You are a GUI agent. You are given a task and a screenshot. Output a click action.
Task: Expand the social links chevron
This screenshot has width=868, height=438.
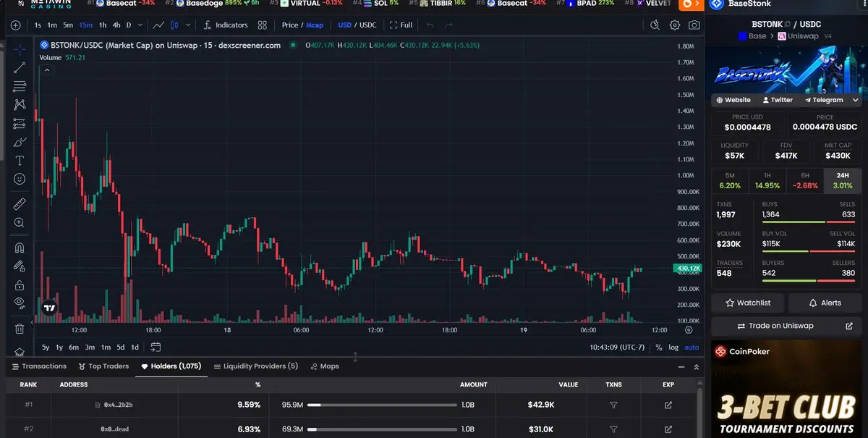[854, 100]
